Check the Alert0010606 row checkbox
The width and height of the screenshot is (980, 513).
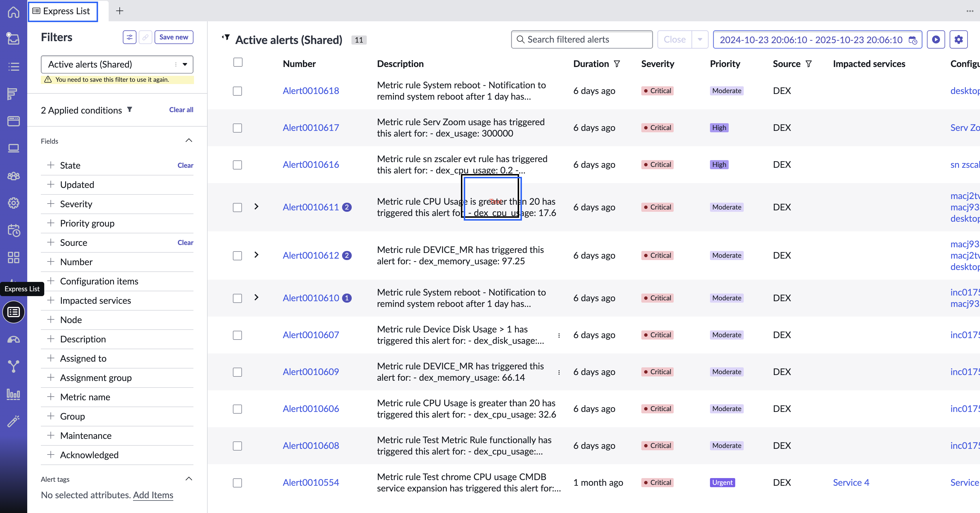pos(237,409)
